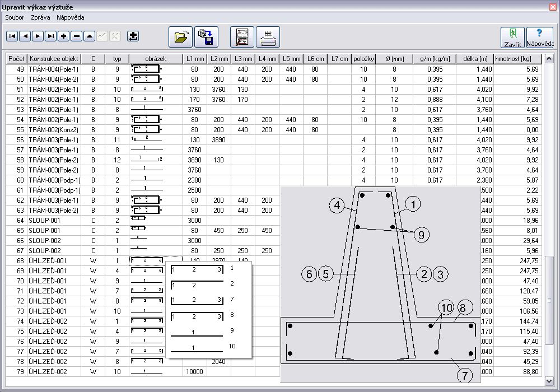Select shape type 1 in the shape popup
The image size is (560, 392).
click(x=203, y=269)
